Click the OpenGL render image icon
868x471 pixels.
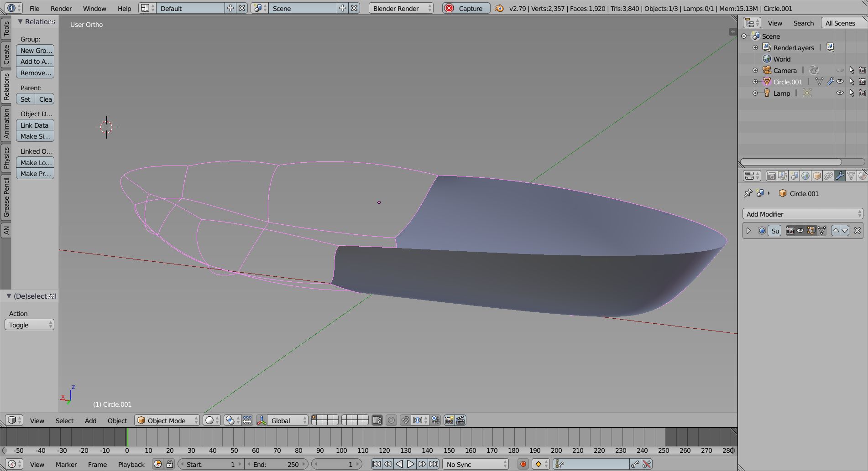tap(449, 420)
